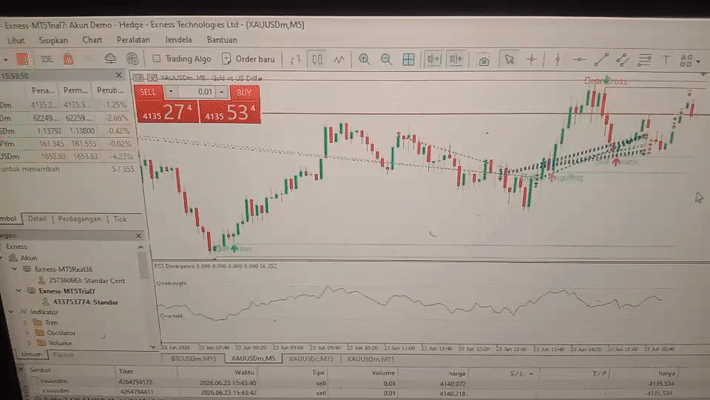This screenshot has width=710, height=400.
Task: Click the orange market shop icon
Action: (x=68, y=59)
